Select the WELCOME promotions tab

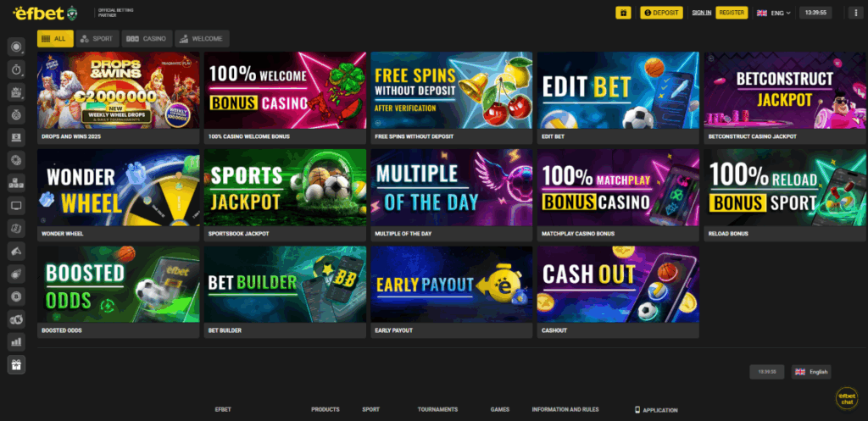pos(202,39)
